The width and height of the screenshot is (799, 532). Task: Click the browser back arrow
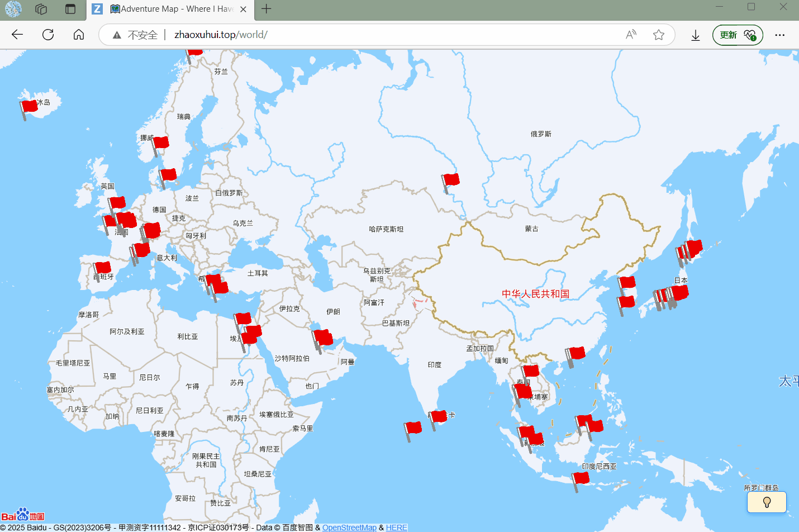[x=17, y=35]
